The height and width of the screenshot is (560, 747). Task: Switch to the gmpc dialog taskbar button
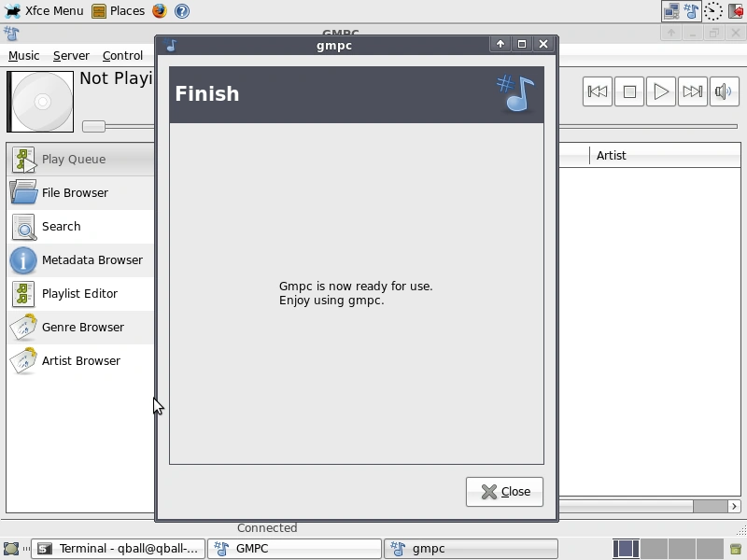point(471,549)
